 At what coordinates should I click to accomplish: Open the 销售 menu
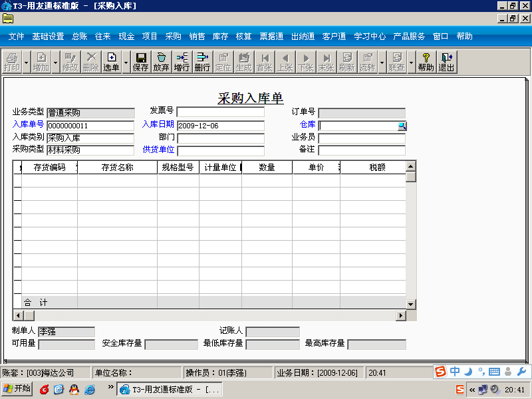(197, 37)
